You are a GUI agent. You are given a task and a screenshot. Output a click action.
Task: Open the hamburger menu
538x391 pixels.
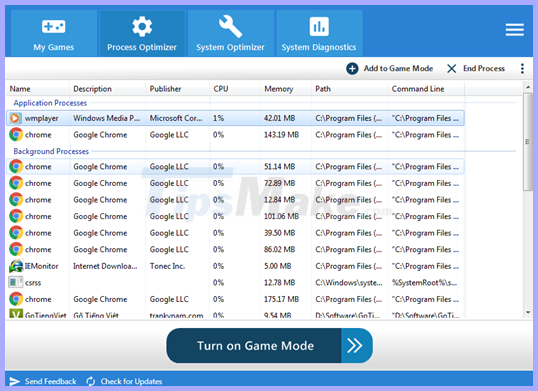point(514,30)
